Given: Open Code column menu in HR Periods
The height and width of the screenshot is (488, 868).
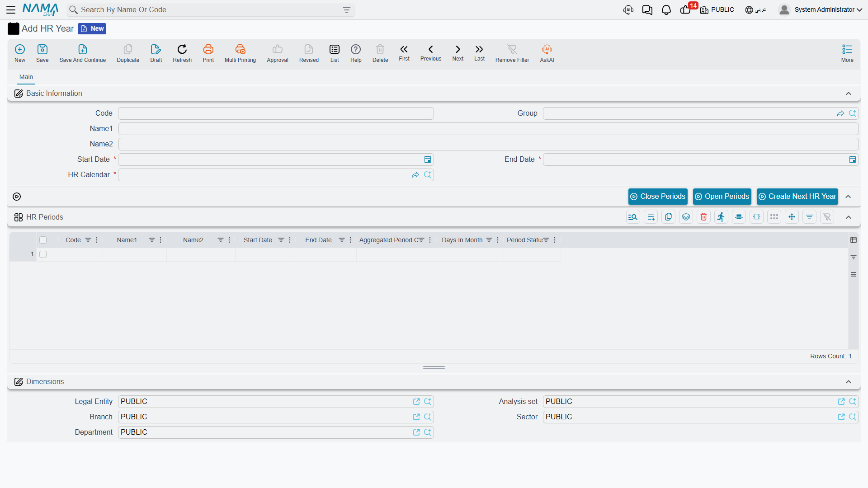Looking at the screenshot, I should click(97, 240).
